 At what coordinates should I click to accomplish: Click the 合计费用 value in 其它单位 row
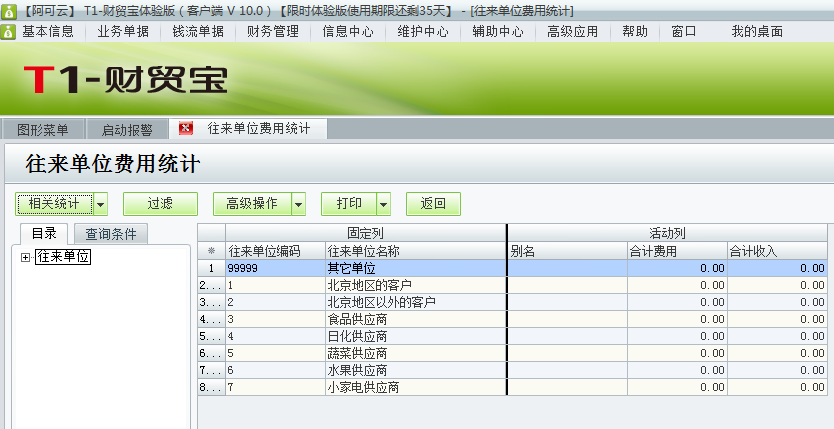678,268
